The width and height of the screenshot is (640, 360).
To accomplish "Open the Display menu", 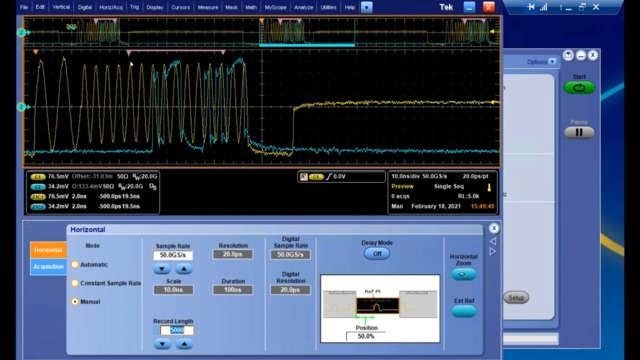I will pyautogui.click(x=155, y=7).
